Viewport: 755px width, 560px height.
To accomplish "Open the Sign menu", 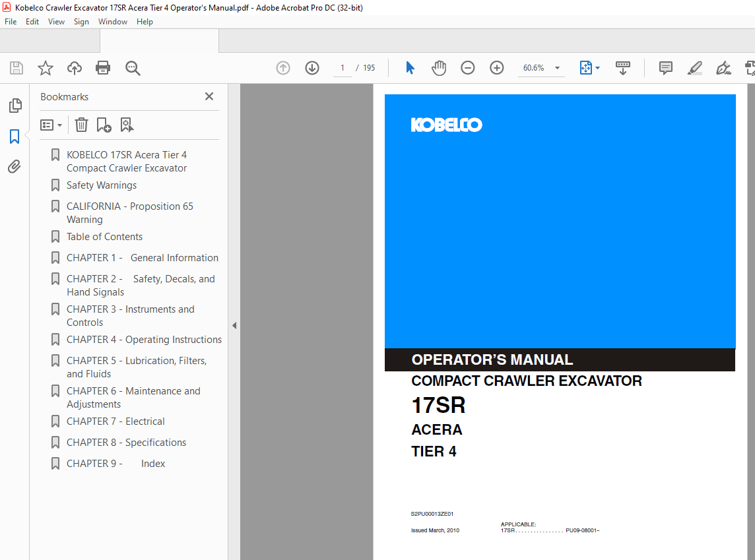I will pos(81,22).
